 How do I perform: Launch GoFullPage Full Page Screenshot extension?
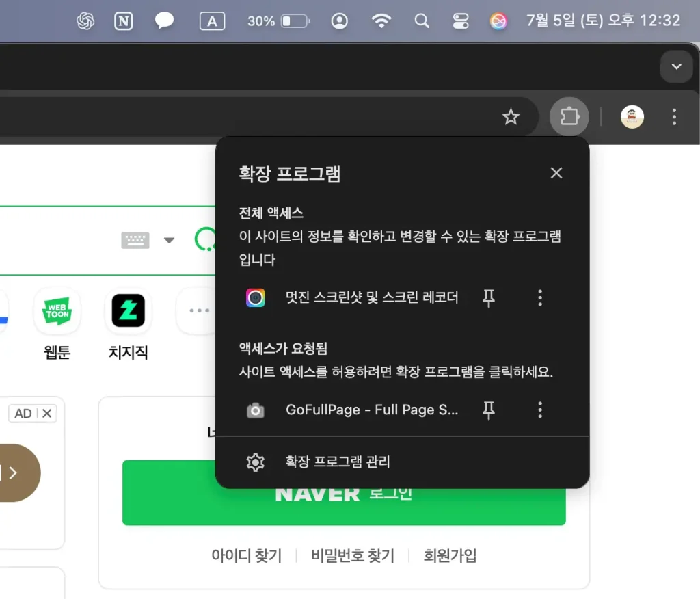pyautogui.click(x=371, y=410)
